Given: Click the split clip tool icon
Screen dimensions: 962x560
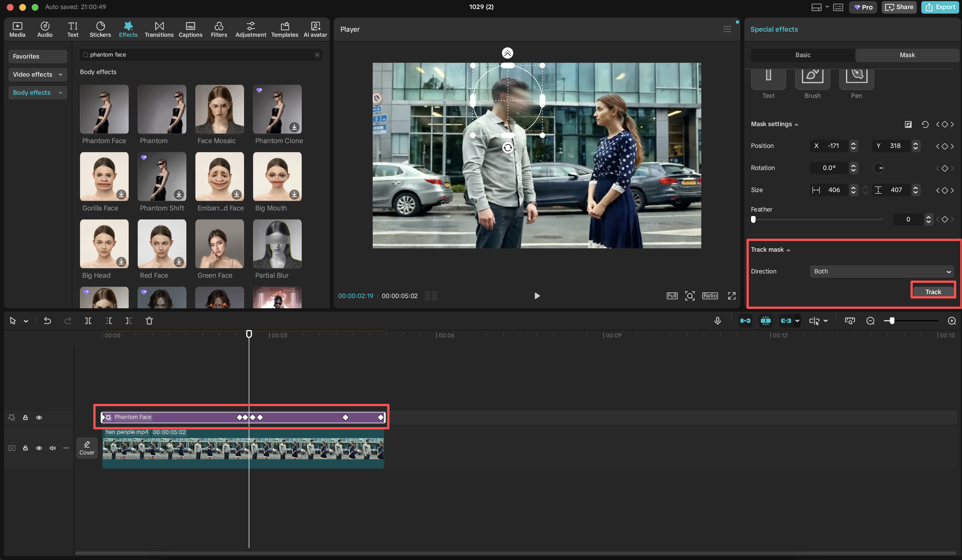Looking at the screenshot, I should coord(88,321).
